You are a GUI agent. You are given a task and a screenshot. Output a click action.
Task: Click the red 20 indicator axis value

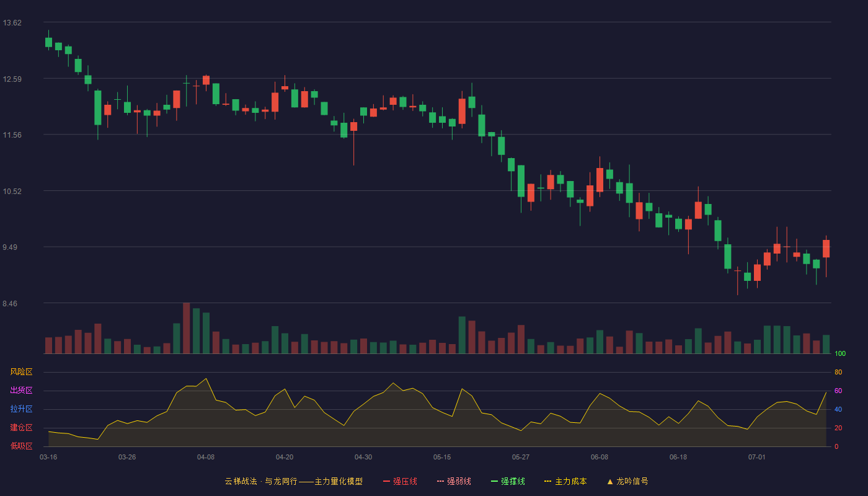tap(838, 428)
